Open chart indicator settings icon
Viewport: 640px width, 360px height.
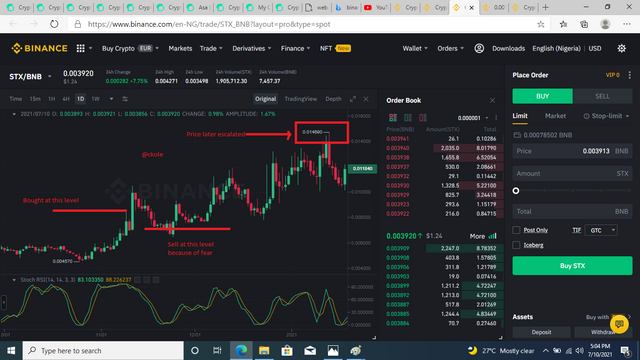pyautogui.click(x=125, y=99)
